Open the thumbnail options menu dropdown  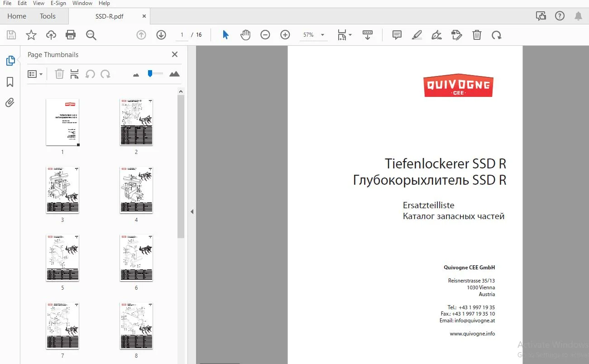point(35,74)
